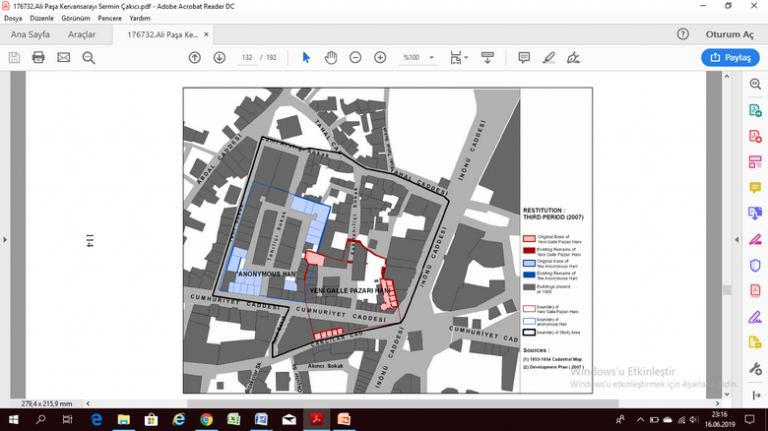Click the zoom in plus icon
Viewport: 768px width, 431px height.
tap(380, 57)
